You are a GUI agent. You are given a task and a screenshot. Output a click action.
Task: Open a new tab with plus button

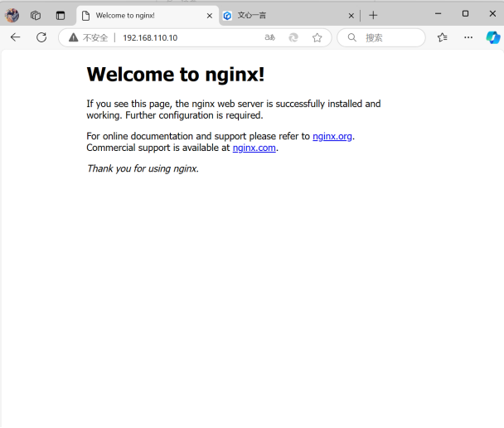[x=373, y=15]
